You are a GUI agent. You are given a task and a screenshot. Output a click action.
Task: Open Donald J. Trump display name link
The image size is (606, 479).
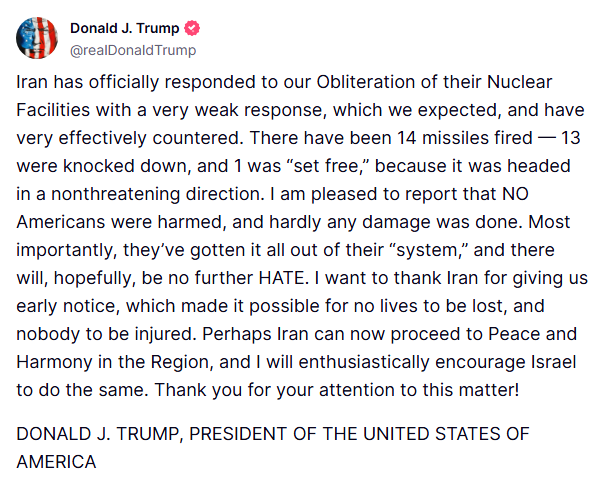point(124,28)
